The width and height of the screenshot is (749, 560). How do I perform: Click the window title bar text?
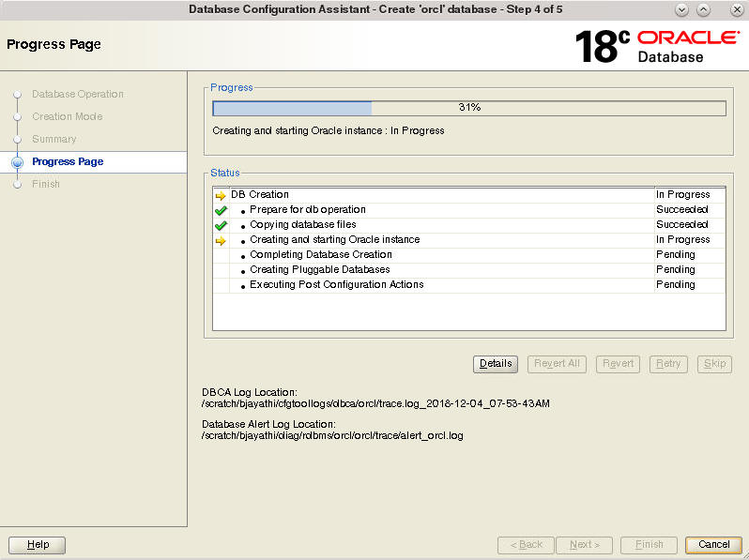pos(375,9)
